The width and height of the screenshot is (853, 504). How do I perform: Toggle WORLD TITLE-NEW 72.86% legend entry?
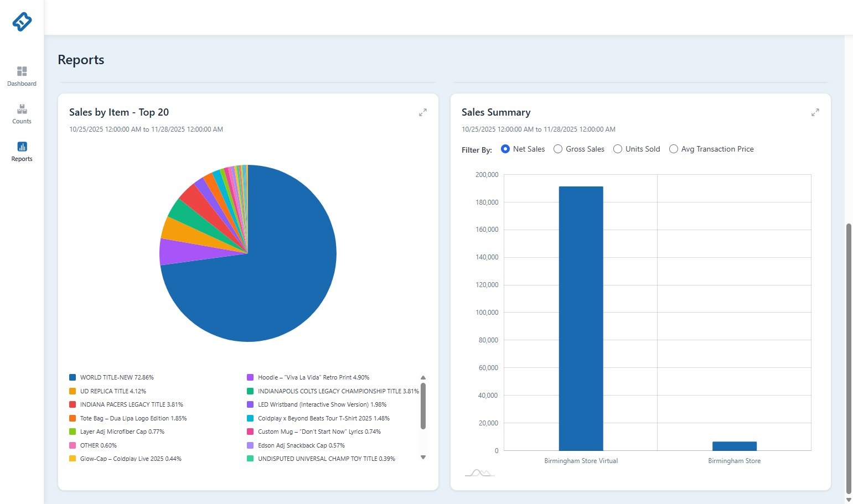click(x=111, y=377)
